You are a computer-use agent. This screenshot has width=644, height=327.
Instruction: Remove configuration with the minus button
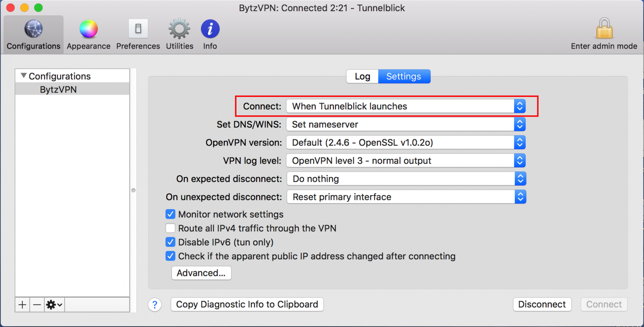37,304
